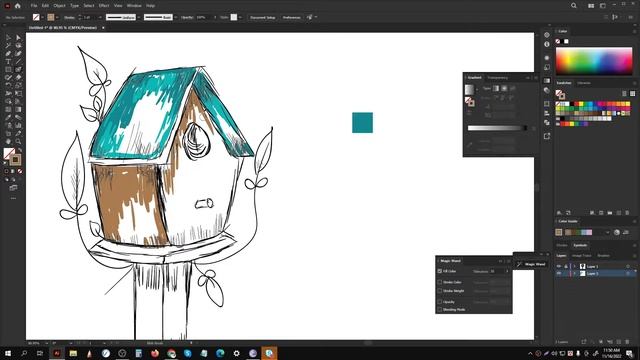Viewport: 640px width, 360px height.
Task: Enable the Blending Mode checkbox
Action: [440, 309]
